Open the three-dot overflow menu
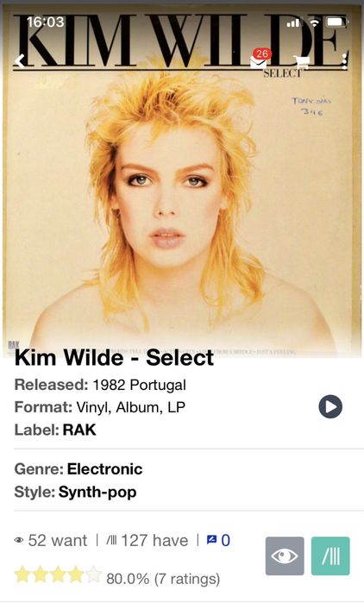The height and width of the screenshot is (603, 364). (x=344, y=61)
